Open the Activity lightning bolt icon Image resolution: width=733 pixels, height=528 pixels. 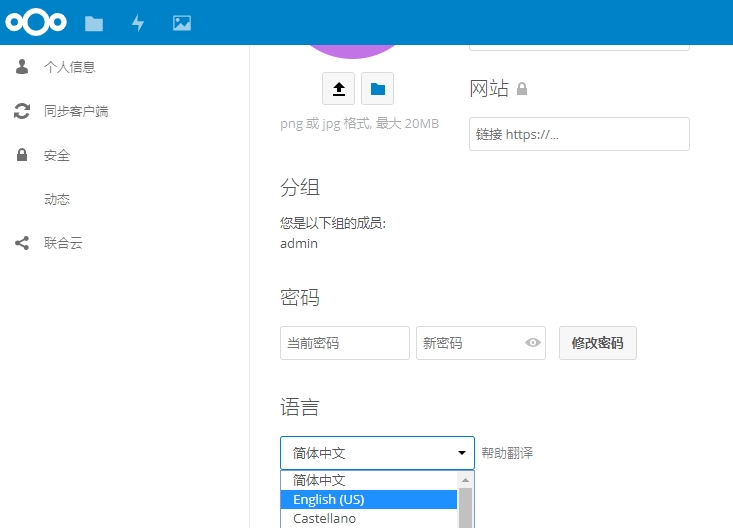[x=138, y=23]
